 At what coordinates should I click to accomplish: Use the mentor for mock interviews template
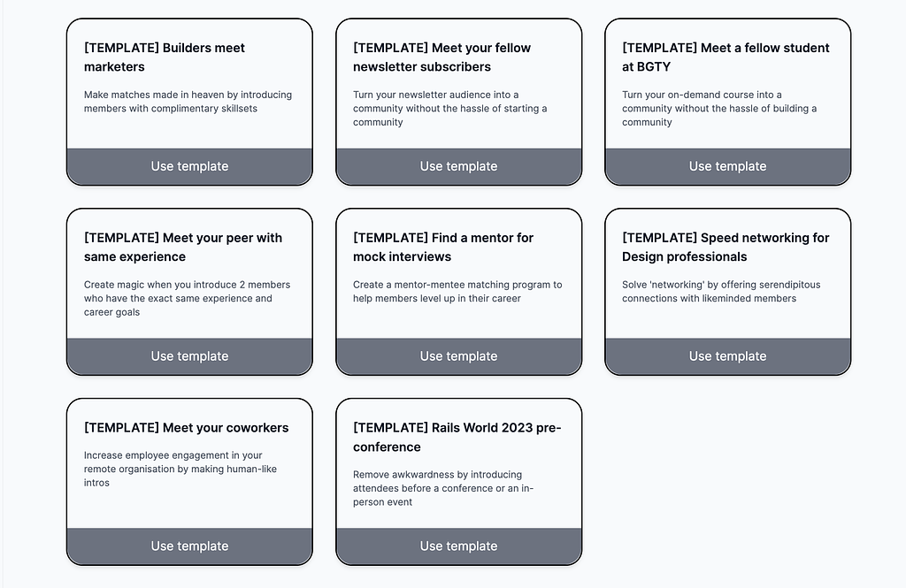click(x=459, y=356)
